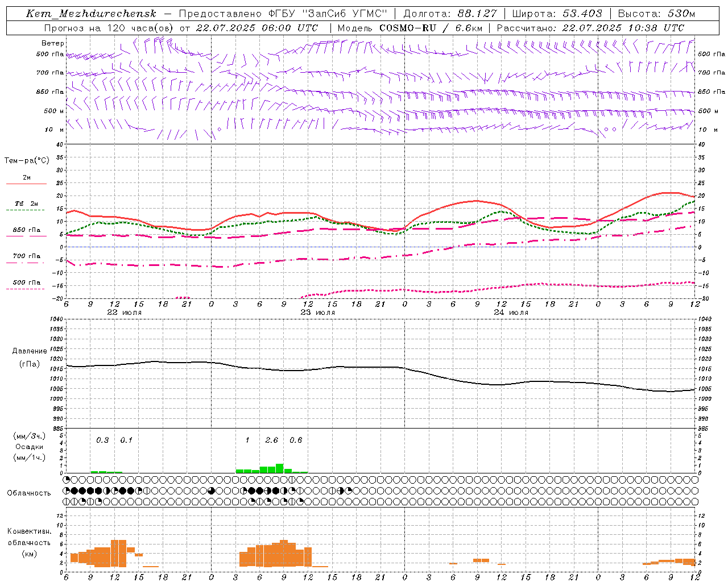
Task: Click the Ветер wind panel label
Action: click(53, 43)
